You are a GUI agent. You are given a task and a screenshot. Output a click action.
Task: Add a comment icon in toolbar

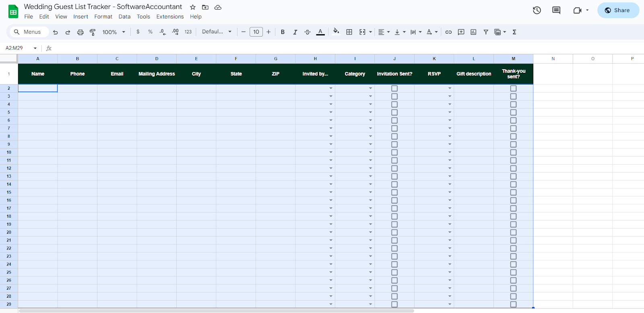(x=461, y=32)
